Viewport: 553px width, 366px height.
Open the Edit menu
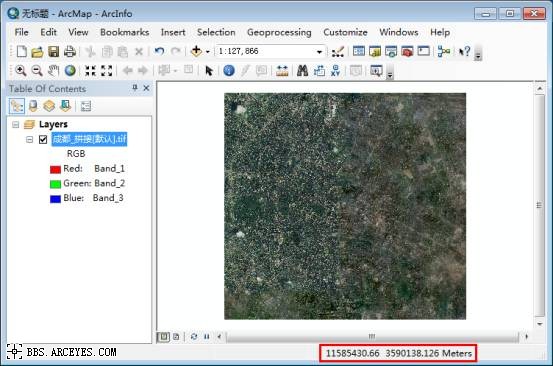[48, 32]
